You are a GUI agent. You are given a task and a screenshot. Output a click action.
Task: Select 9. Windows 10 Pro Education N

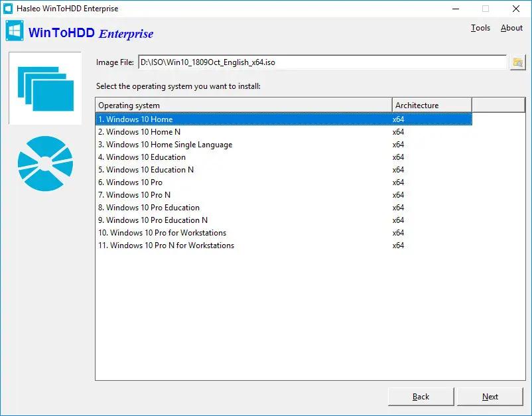(284, 220)
